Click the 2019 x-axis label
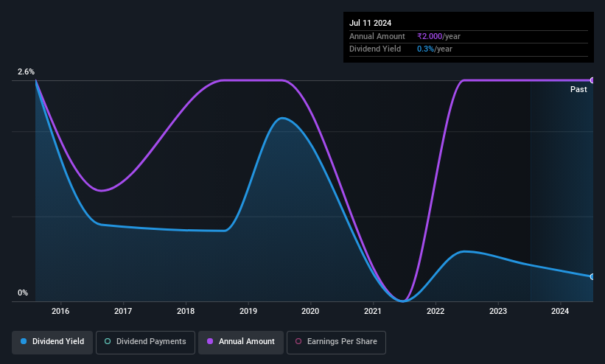The image size is (605, 364). [248, 311]
